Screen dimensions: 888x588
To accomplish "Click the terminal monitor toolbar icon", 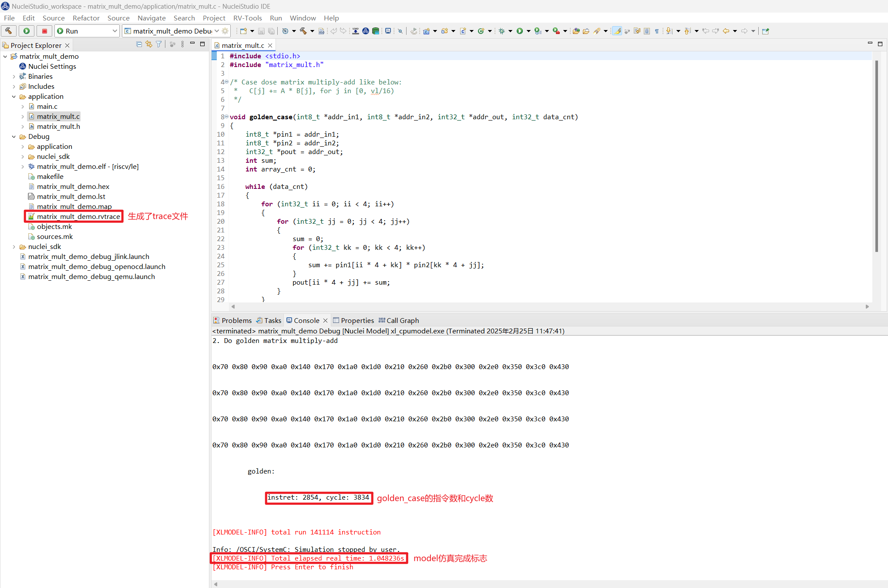I will coord(388,31).
